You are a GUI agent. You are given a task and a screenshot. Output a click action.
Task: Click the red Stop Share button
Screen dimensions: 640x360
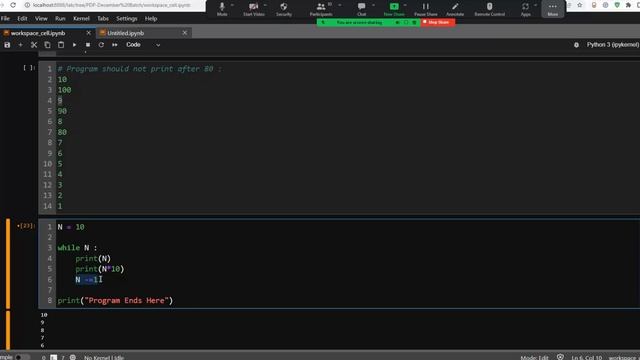tap(438, 22)
